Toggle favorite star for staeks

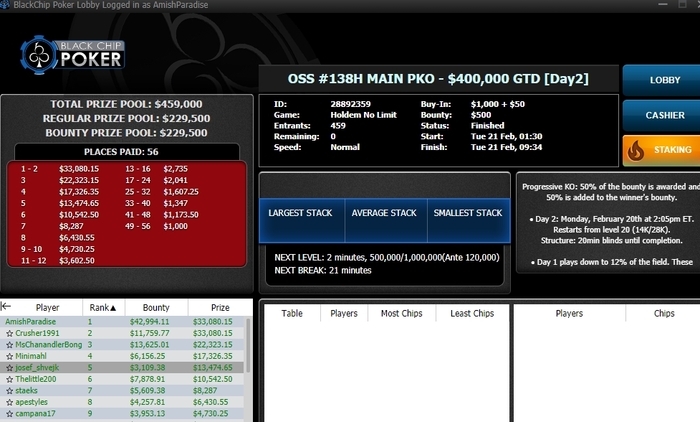click(x=9, y=391)
